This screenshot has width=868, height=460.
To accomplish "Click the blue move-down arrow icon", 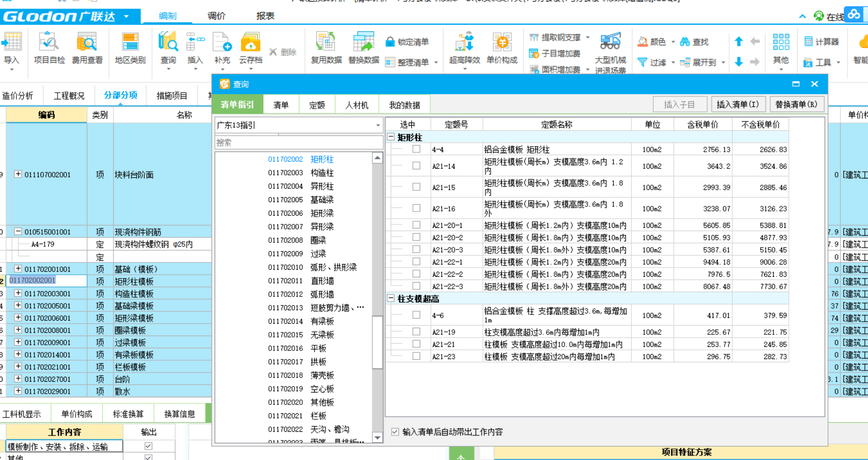I will pyautogui.click(x=738, y=62).
